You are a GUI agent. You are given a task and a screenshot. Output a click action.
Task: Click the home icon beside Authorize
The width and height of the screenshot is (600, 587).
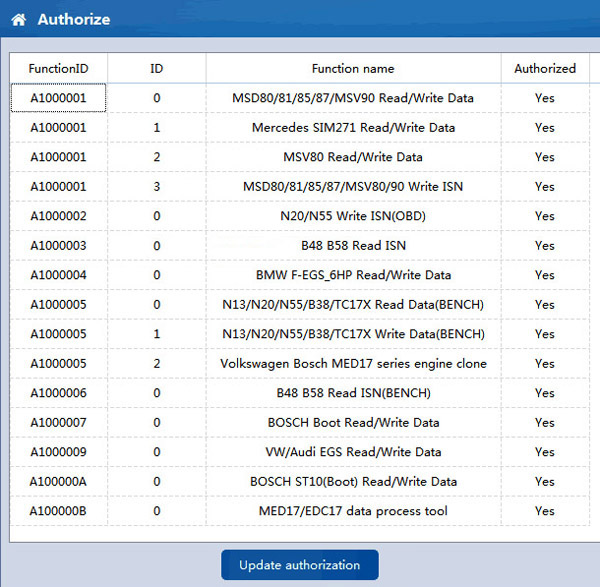18,19
